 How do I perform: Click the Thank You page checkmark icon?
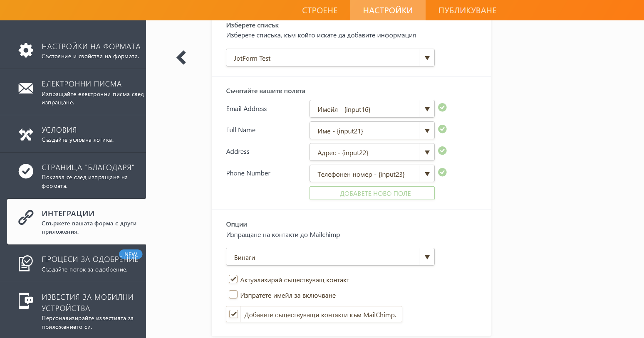click(26, 171)
